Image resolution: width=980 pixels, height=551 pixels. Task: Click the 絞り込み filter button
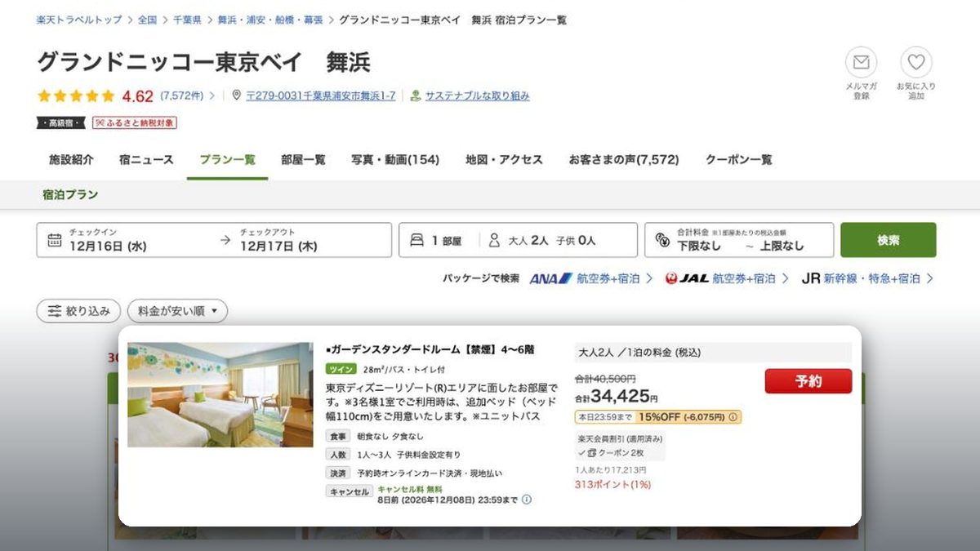pos(79,311)
